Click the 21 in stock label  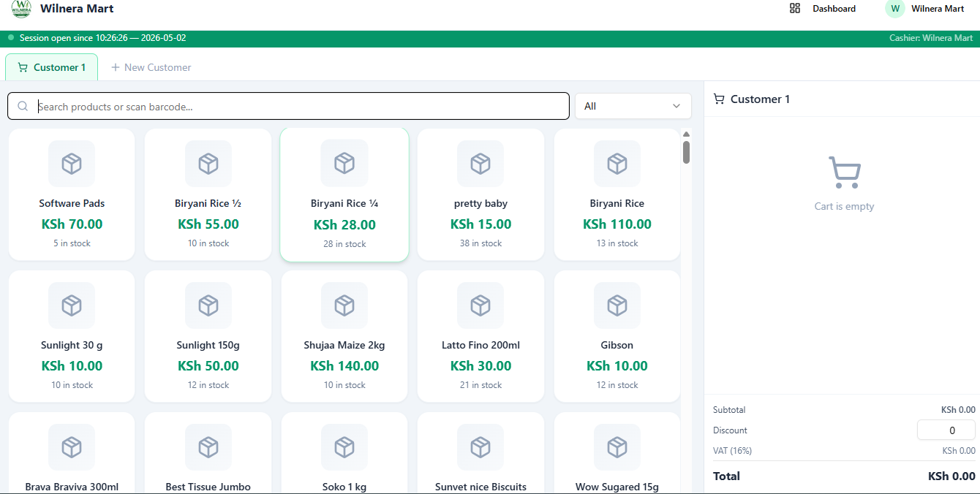pos(480,385)
